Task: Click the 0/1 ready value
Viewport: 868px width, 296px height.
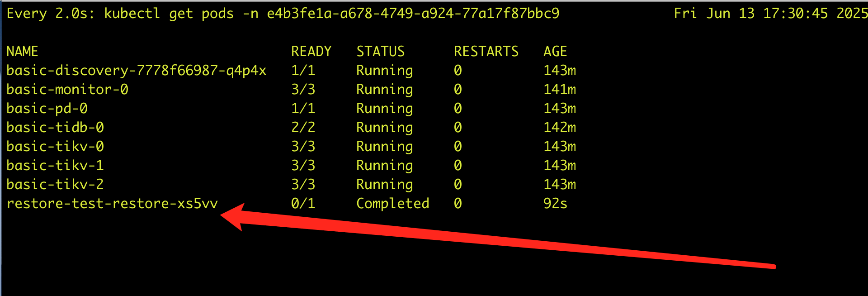Action: 303,204
